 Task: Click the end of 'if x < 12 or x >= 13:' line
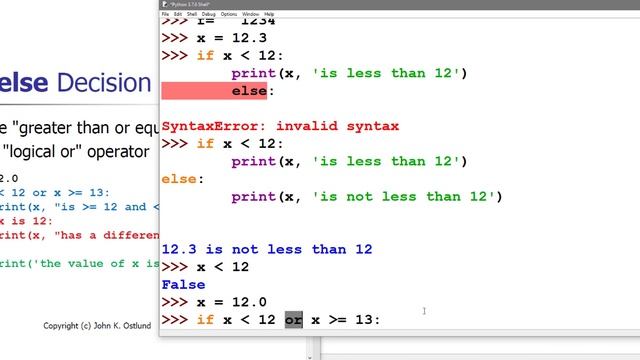click(381, 320)
